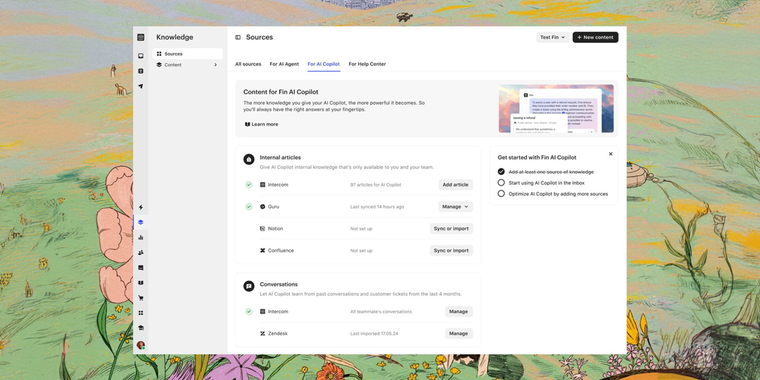This screenshot has width=760, height=380.
Task: Switch to All sources tab
Action: pos(248,64)
